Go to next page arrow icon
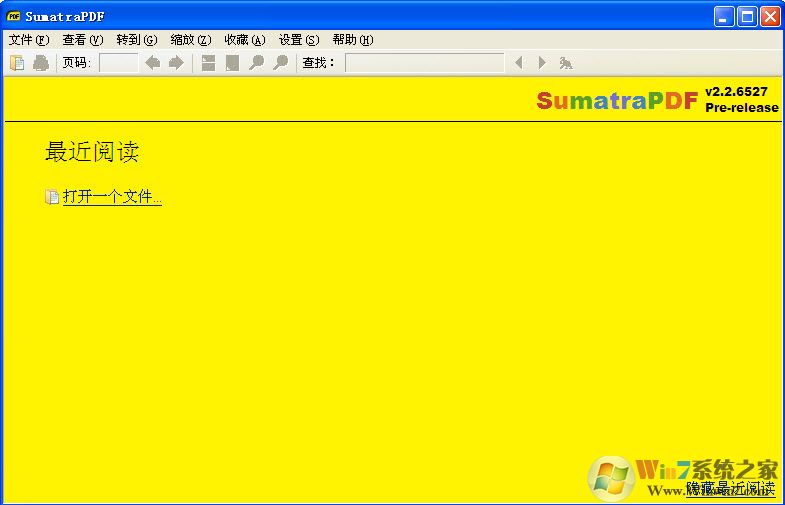Screen dimensions: 785x505 point(176,63)
